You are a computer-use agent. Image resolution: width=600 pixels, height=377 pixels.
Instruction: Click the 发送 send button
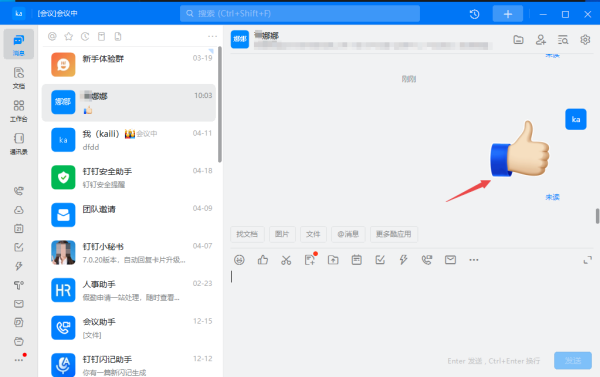coord(572,361)
